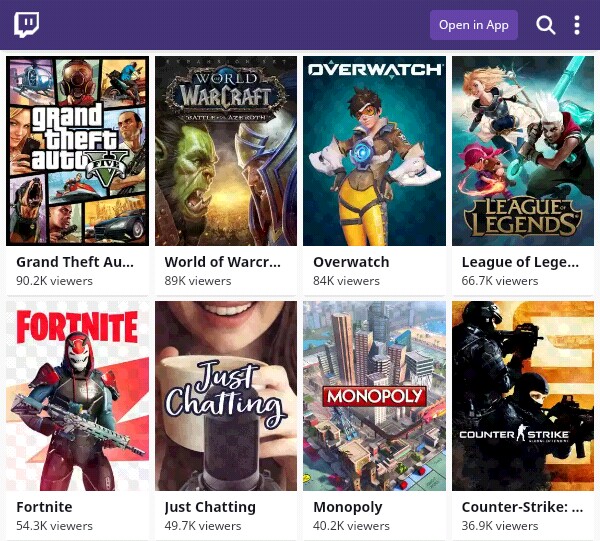Open the Just Chatting cover image
This screenshot has width=600, height=541.
(226, 396)
